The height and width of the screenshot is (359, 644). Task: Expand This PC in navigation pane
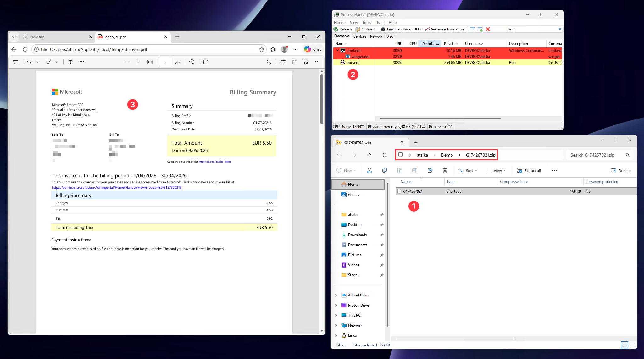point(336,315)
